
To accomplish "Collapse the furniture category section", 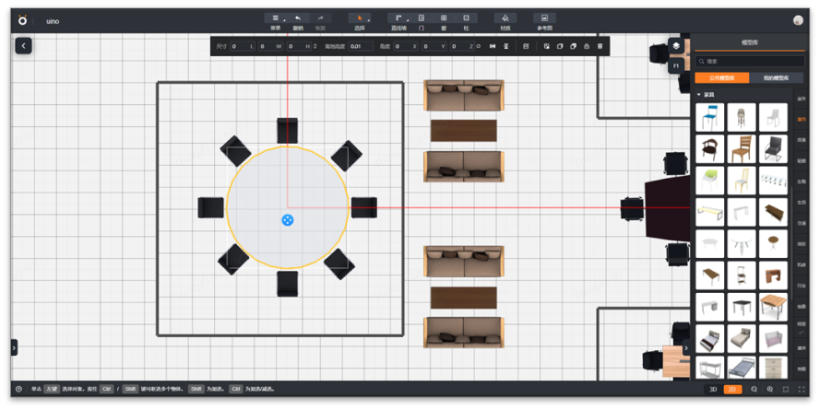I will [700, 94].
